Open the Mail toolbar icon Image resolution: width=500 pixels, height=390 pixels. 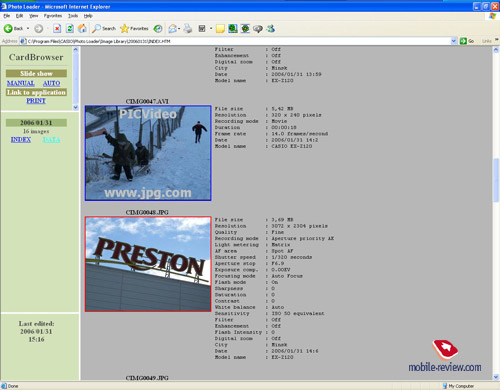173,29
